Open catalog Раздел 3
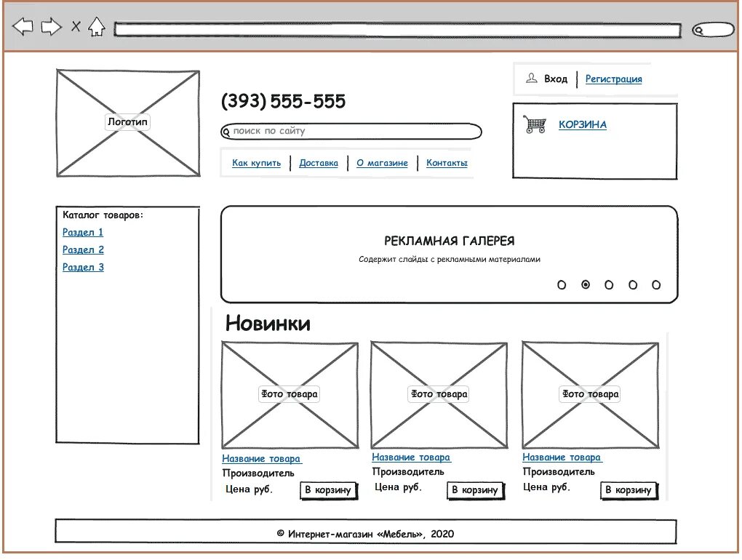Screen dimensions: 742x560 point(83,267)
